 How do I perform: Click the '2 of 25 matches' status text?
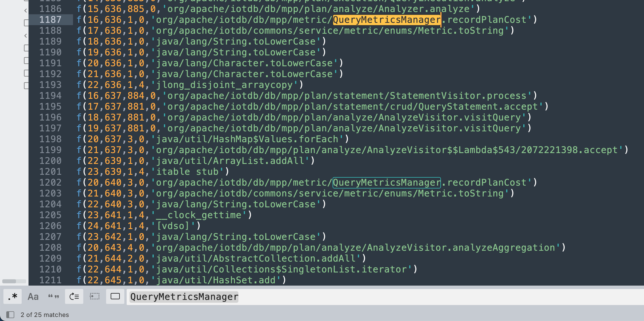[45, 315]
